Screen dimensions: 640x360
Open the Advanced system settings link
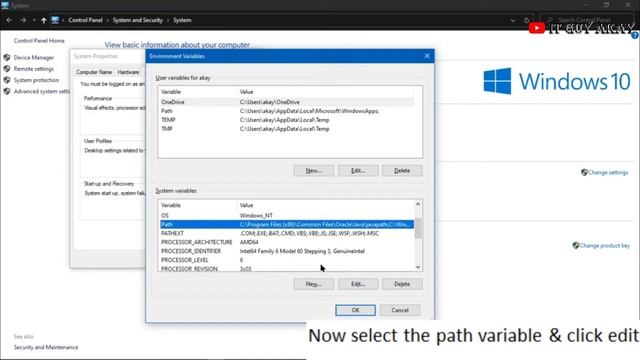[42, 91]
